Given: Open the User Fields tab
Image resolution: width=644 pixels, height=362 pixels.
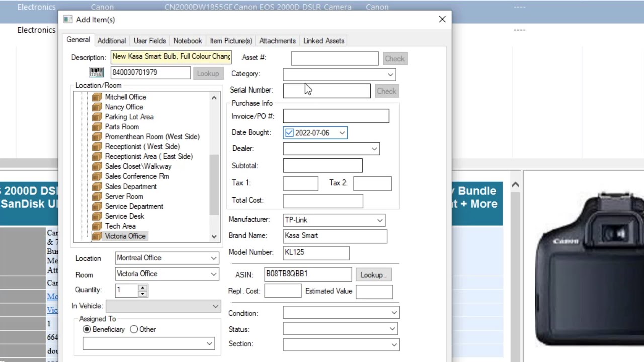Looking at the screenshot, I should (149, 41).
